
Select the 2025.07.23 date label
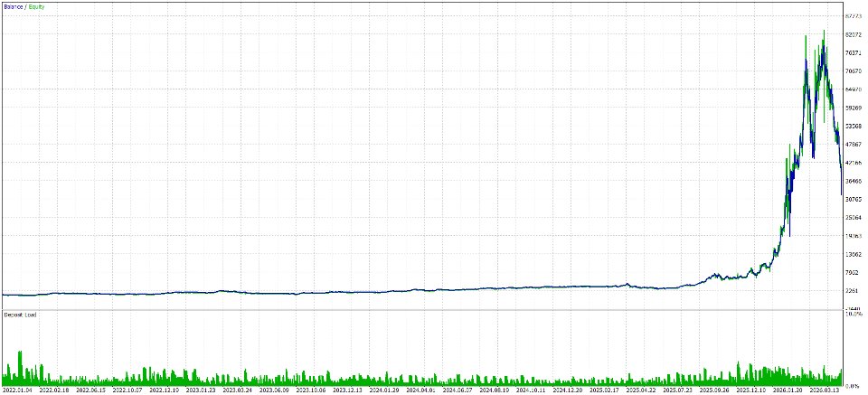pos(677,390)
